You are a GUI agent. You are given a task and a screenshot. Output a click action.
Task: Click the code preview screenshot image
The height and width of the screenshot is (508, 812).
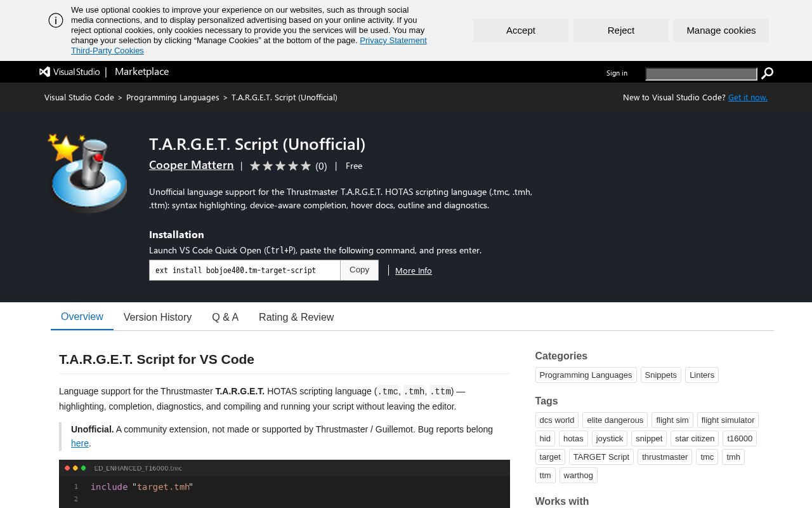pos(284,484)
